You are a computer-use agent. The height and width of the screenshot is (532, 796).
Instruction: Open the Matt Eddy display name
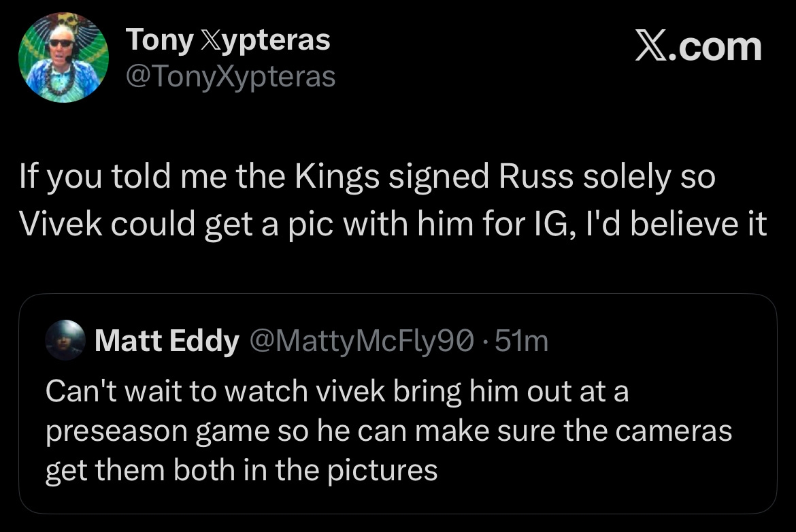tap(166, 341)
